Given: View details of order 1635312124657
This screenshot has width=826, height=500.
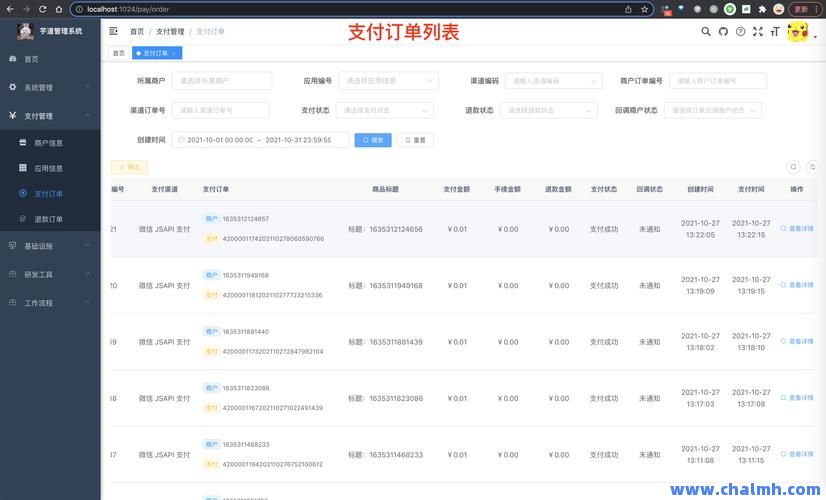Looking at the screenshot, I should coord(797,228).
